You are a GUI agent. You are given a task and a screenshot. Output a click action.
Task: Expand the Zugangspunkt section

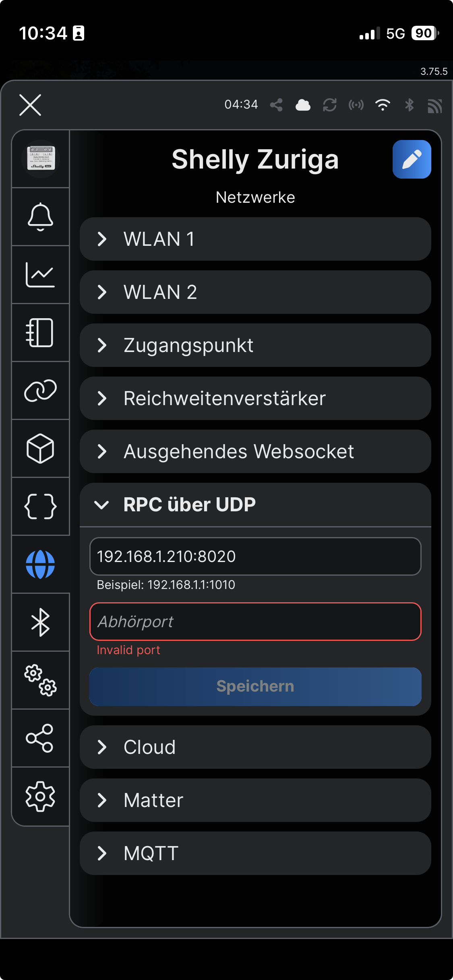(x=255, y=345)
